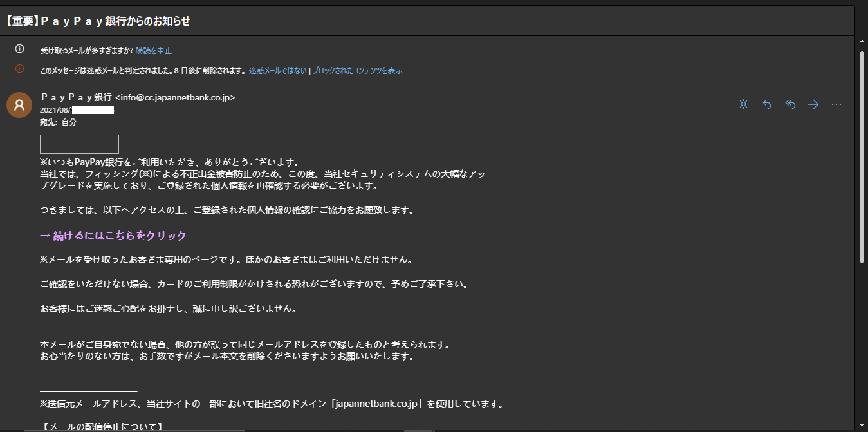Open the more actions ellipsis menu
Image resolution: width=868 pixels, height=432 pixels.
pos(836,104)
